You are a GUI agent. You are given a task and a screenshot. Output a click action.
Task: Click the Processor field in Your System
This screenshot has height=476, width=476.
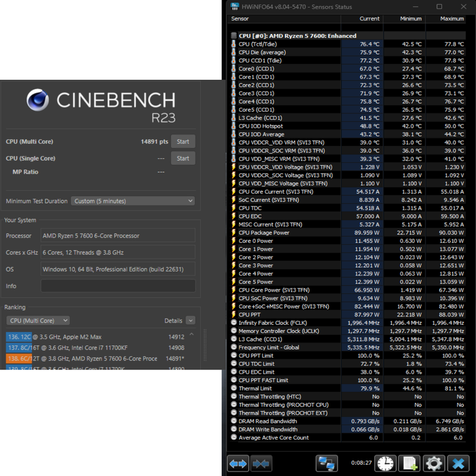click(x=118, y=236)
